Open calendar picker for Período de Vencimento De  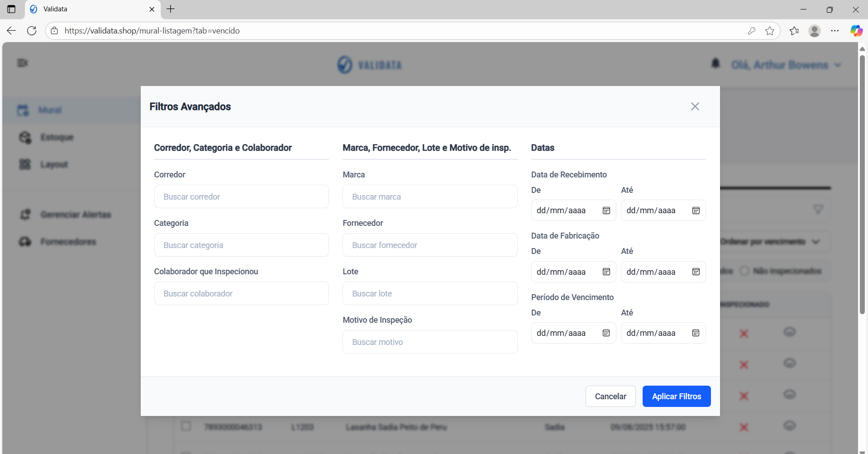(x=606, y=333)
